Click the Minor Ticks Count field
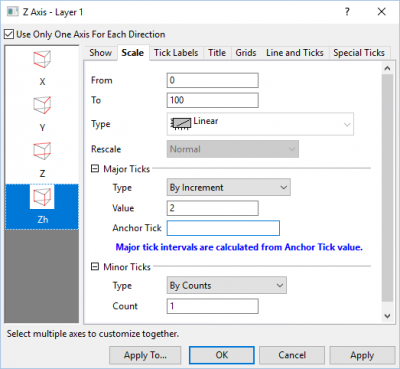 point(213,306)
